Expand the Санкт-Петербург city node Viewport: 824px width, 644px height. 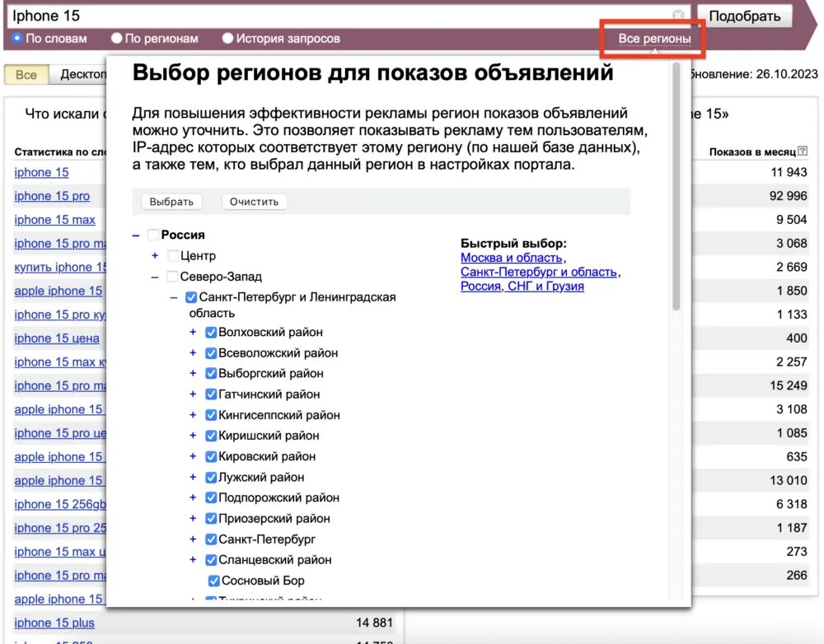point(193,539)
